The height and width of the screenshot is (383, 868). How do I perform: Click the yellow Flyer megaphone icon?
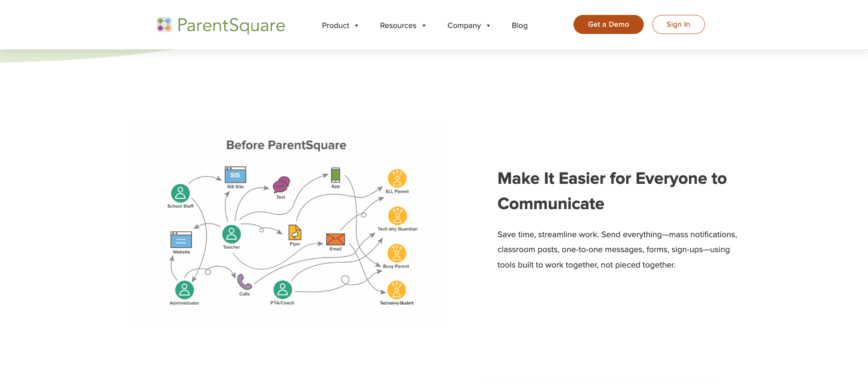(295, 233)
